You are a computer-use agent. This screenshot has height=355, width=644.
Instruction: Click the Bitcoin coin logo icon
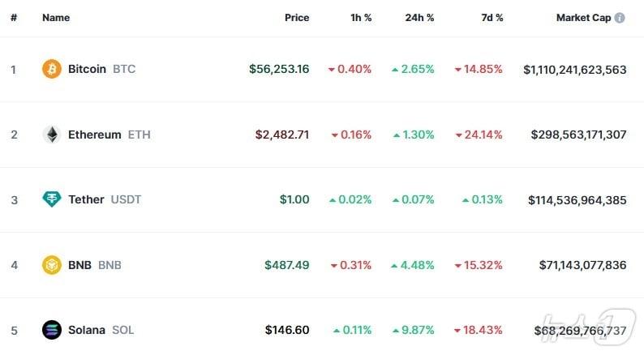click(x=52, y=69)
